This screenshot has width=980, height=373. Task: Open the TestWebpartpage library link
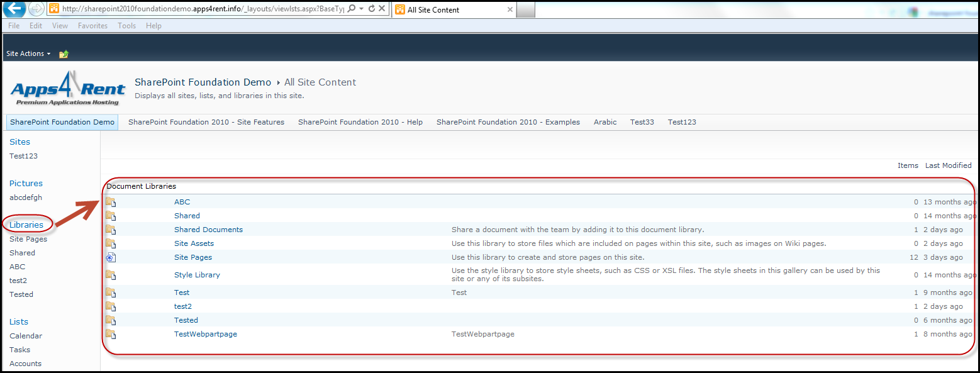(x=206, y=334)
